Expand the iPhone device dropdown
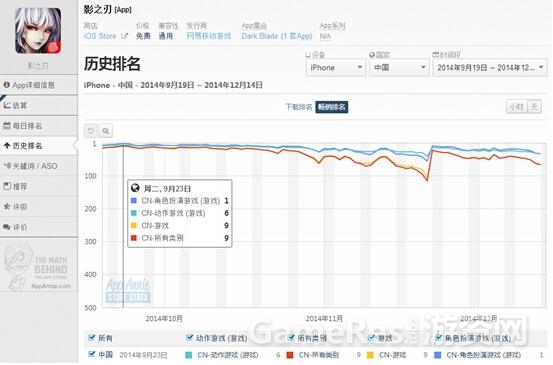 [x=335, y=67]
